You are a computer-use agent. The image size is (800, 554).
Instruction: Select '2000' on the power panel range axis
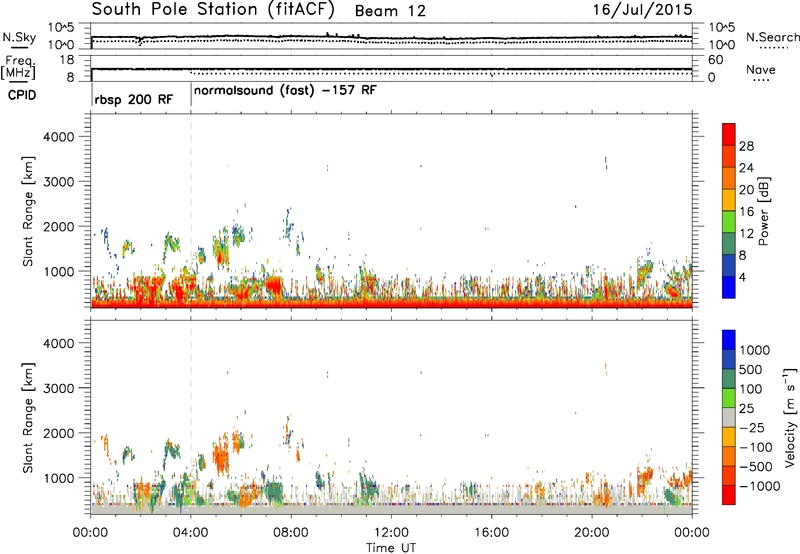(x=58, y=226)
